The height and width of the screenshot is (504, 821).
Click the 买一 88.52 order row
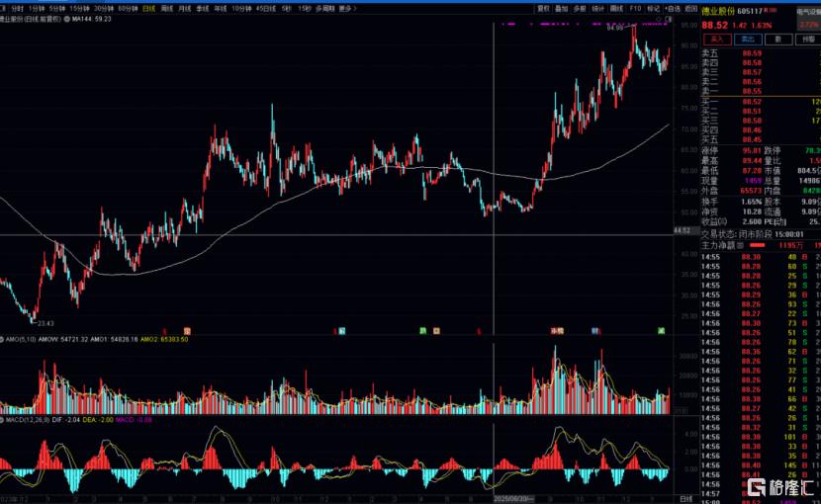coord(761,102)
